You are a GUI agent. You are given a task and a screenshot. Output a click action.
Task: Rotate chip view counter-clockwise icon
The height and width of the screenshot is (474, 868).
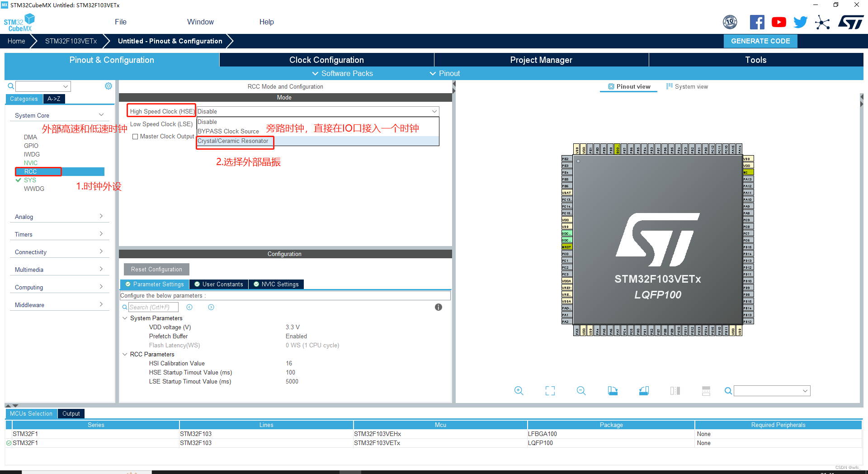pos(644,391)
